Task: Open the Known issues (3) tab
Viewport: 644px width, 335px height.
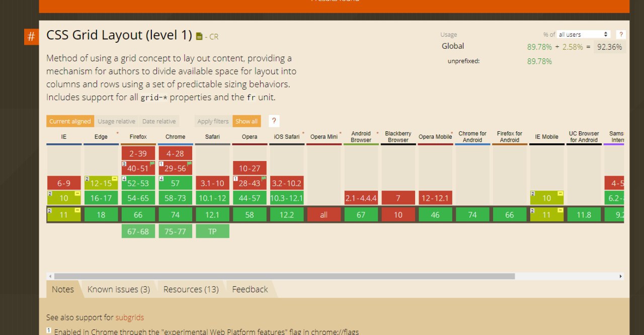Action: pos(119,289)
